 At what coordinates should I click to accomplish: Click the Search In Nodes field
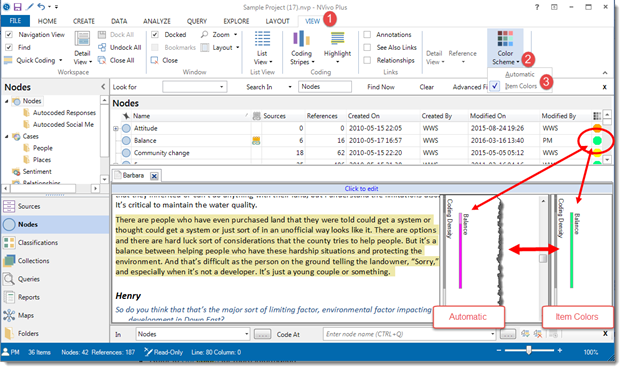pos(325,87)
